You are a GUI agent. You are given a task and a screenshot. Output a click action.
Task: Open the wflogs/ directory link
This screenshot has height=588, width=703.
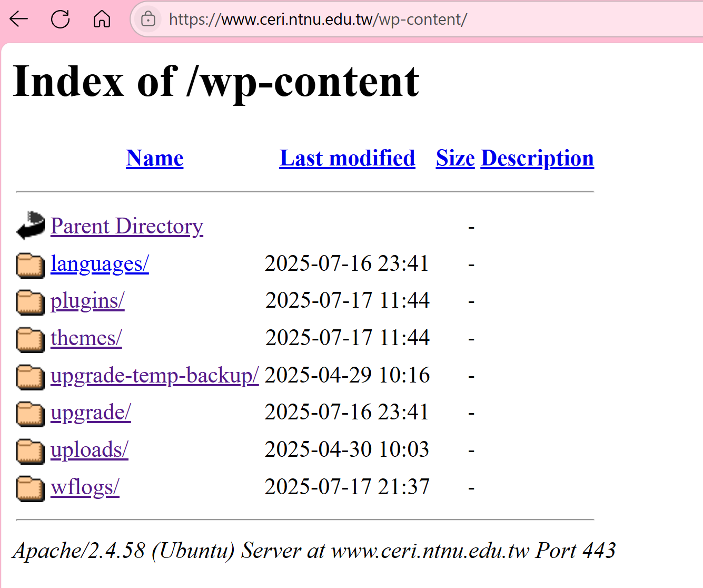tap(85, 487)
